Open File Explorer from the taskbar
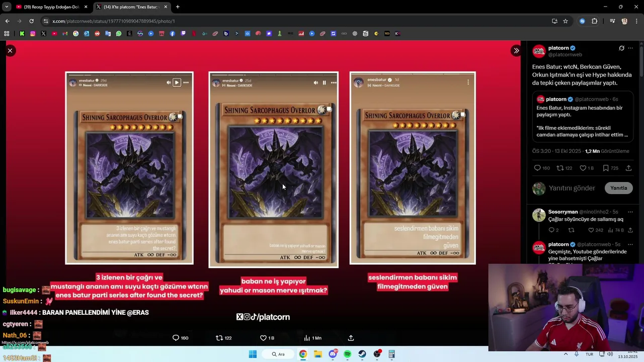 pos(318,354)
